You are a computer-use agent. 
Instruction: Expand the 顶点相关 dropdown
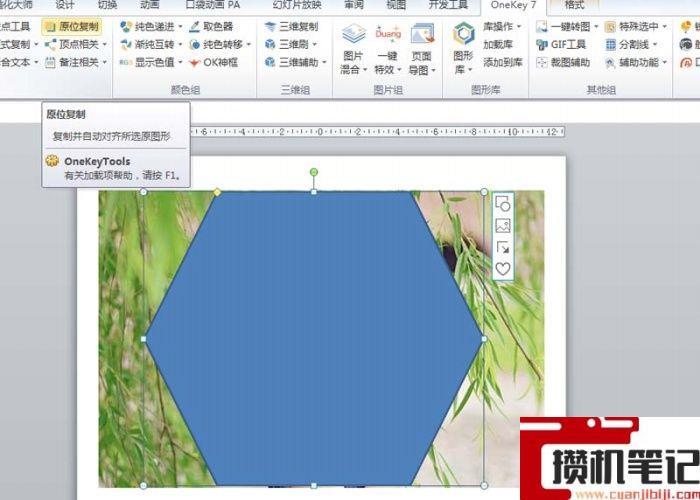(105, 45)
